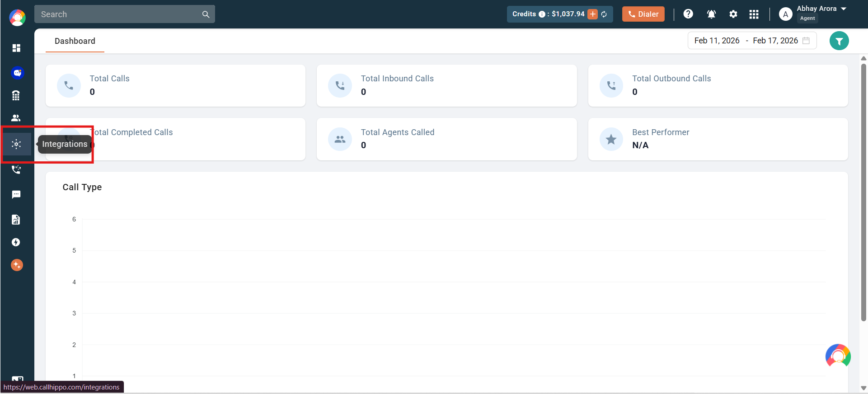Click the 'Best Performer' label
The image size is (868, 394).
pos(661,132)
